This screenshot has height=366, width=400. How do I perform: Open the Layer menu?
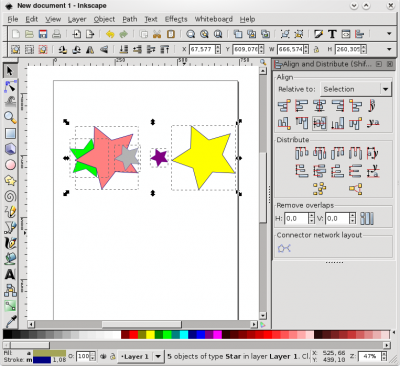(x=77, y=19)
